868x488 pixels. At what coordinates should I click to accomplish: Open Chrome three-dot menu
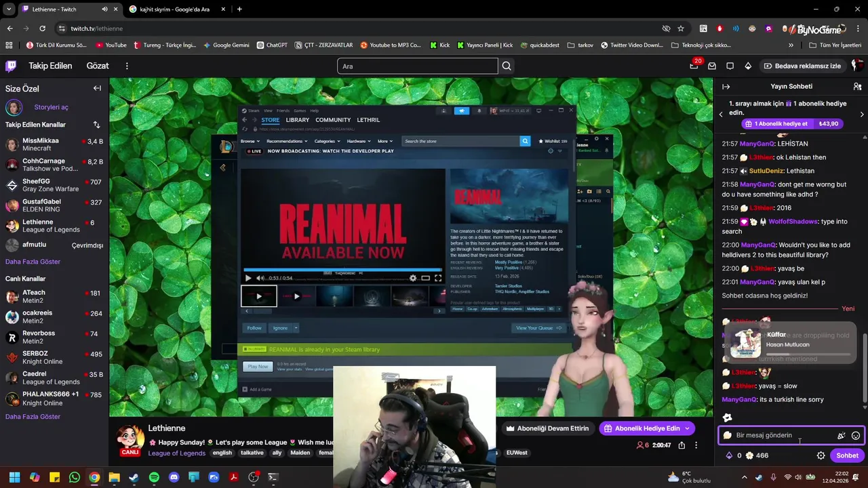(856, 28)
